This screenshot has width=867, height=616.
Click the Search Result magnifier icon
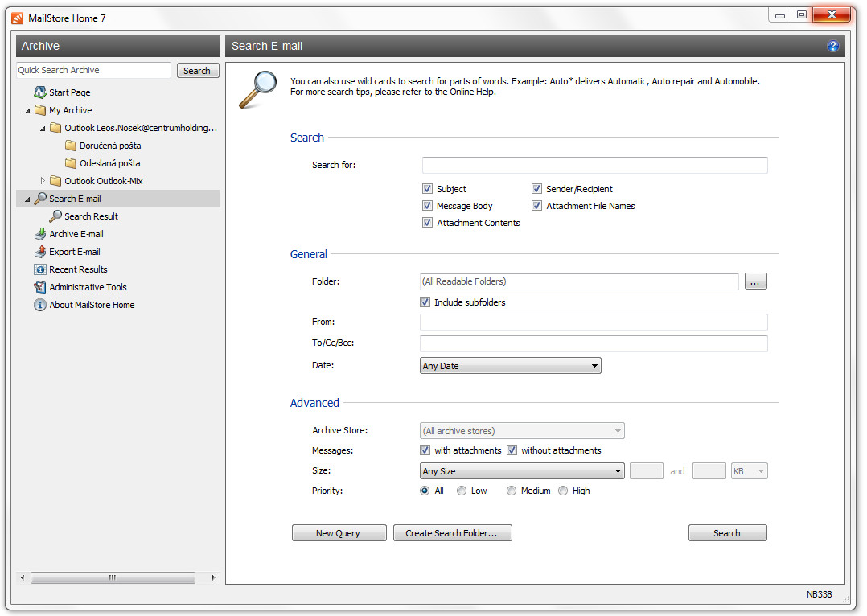coord(55,216)
